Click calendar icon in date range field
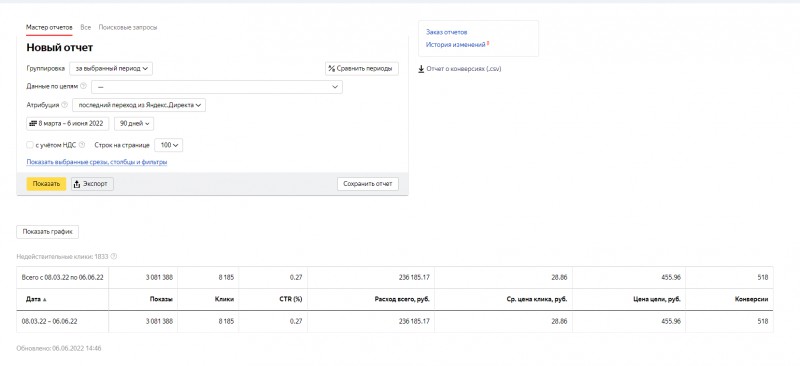800x366 pixels. pyautogui.click(x=33, y=124)
